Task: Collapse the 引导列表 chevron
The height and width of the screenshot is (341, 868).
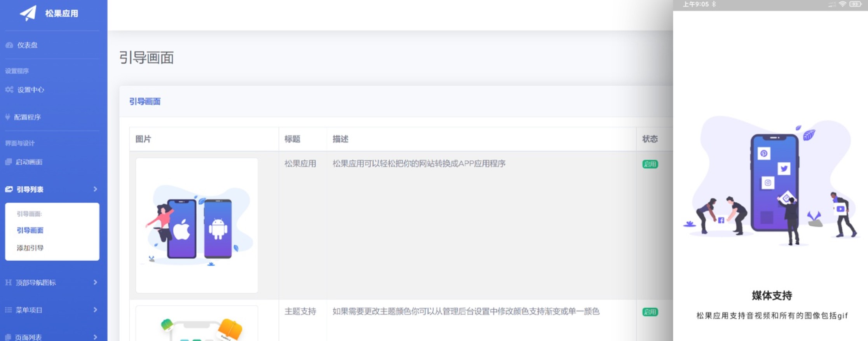Action: 95,189
